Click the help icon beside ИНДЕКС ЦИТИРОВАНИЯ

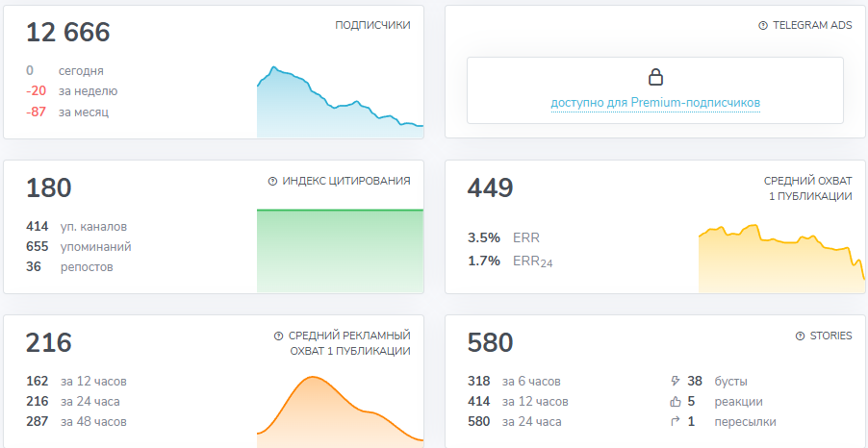[272, 181]
